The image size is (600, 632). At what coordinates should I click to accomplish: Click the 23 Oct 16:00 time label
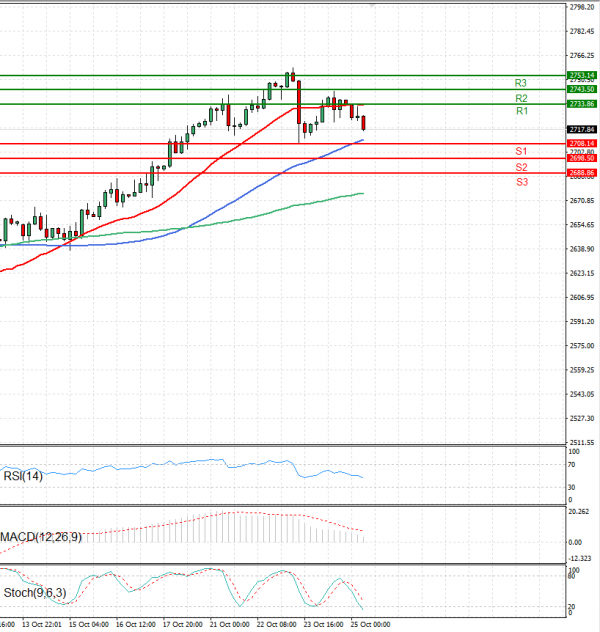(323, 624)
